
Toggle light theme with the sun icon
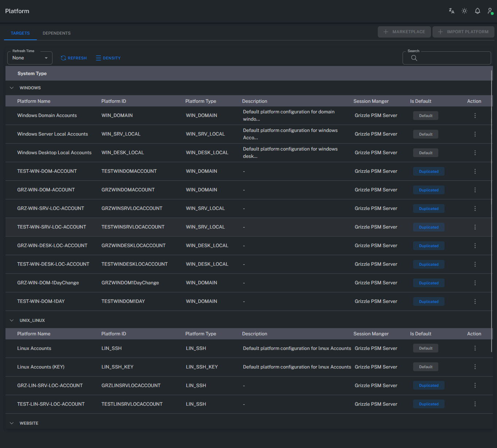[x=464, y=11]
